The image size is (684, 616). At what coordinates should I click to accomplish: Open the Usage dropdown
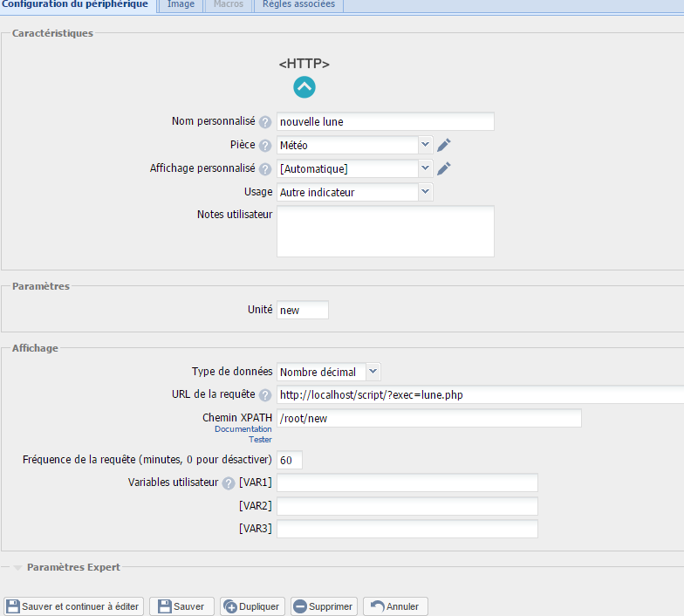[x=354, y=192]
